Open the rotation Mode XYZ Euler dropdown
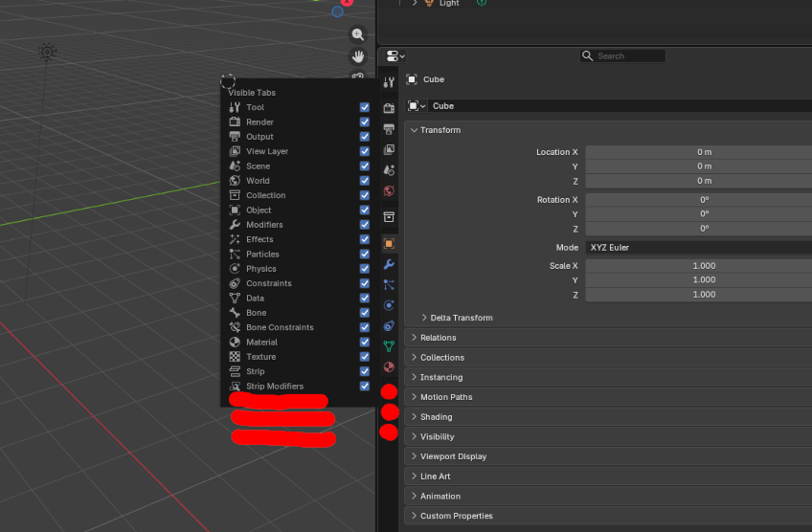 pyautogui.click(x=699, y=248)
